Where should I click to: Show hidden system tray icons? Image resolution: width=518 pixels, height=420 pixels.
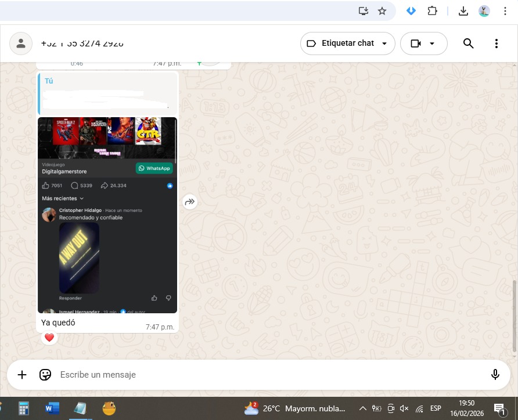[x=362, y=408]
